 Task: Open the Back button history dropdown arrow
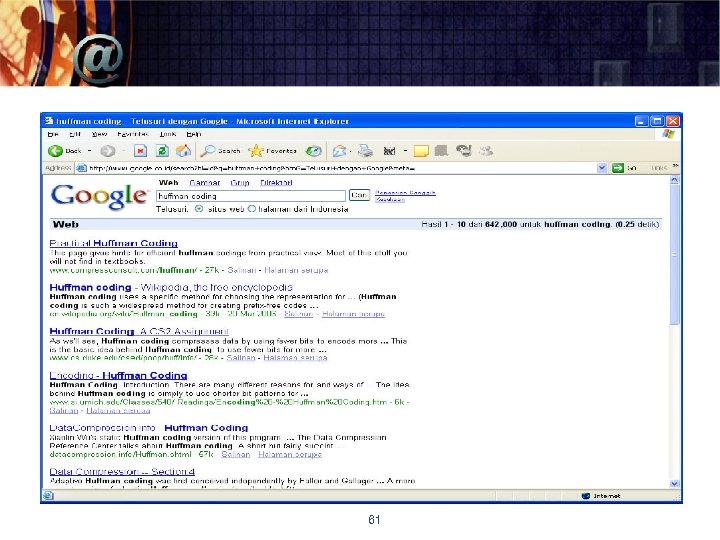click(x=90, y=151)
